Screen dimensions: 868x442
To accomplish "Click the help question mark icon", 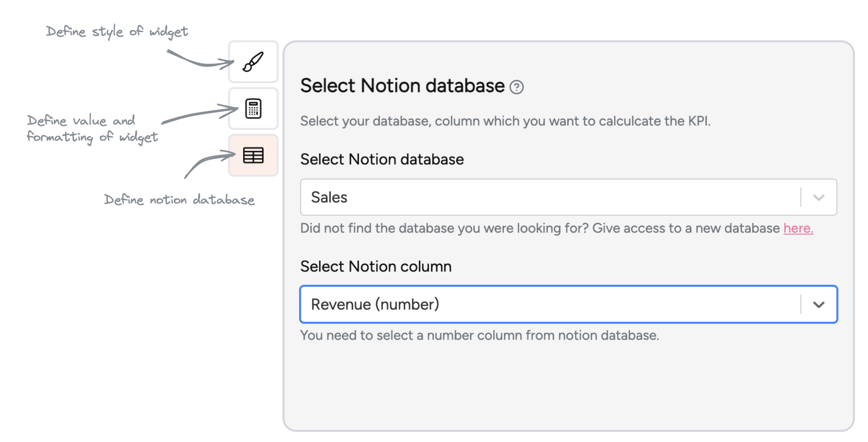I will (517, 87).
